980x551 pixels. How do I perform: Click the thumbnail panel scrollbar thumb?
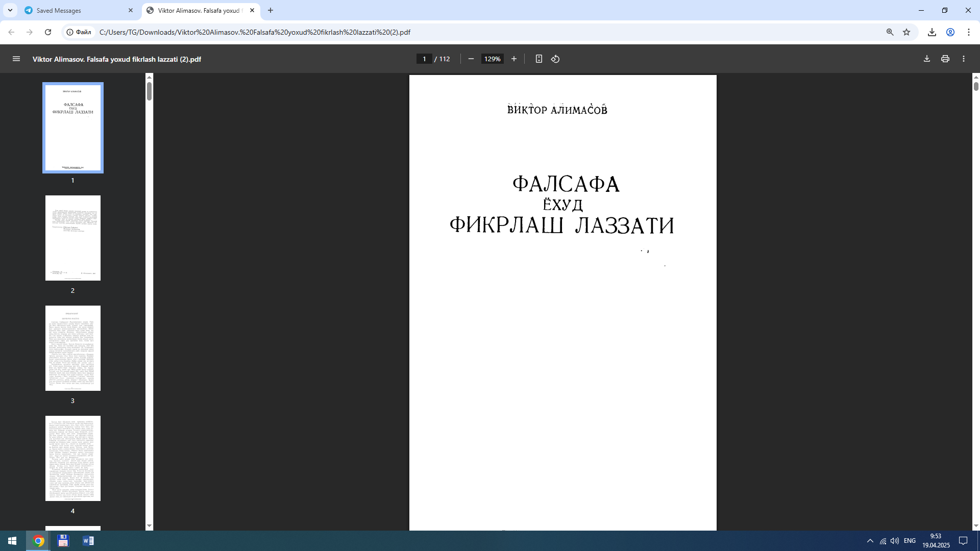(x=150, y=91)
